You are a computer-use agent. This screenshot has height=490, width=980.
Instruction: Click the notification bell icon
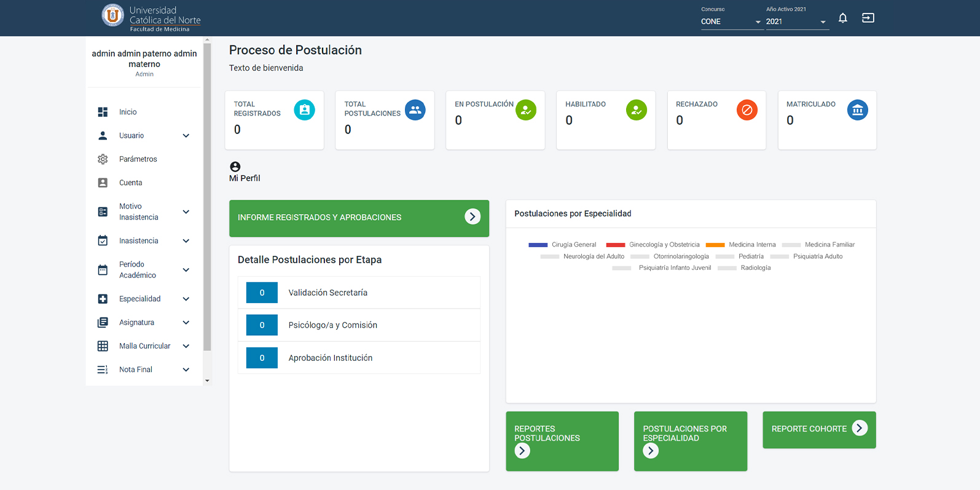click(x=843, y=18)
